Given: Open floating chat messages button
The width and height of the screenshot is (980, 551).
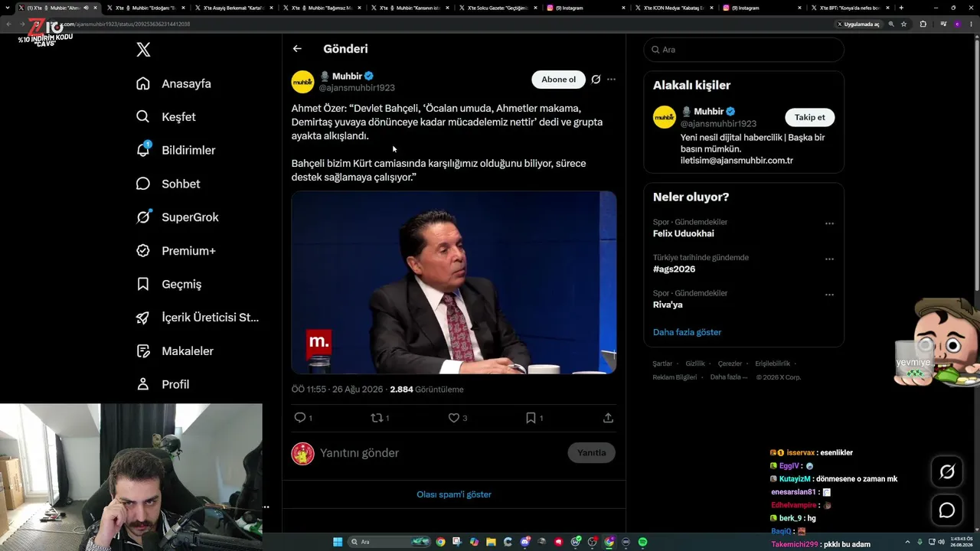Looking at the screenshot, I should pos(947,510).
